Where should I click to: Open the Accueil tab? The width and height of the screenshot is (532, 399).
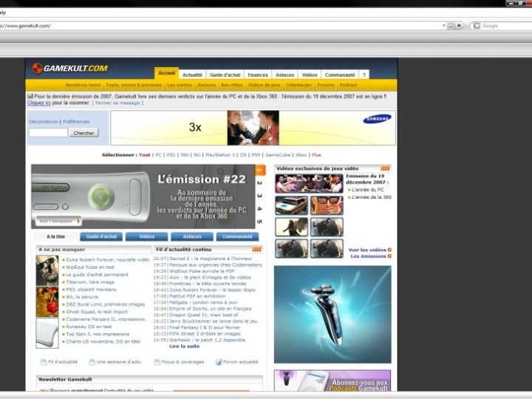166,73
